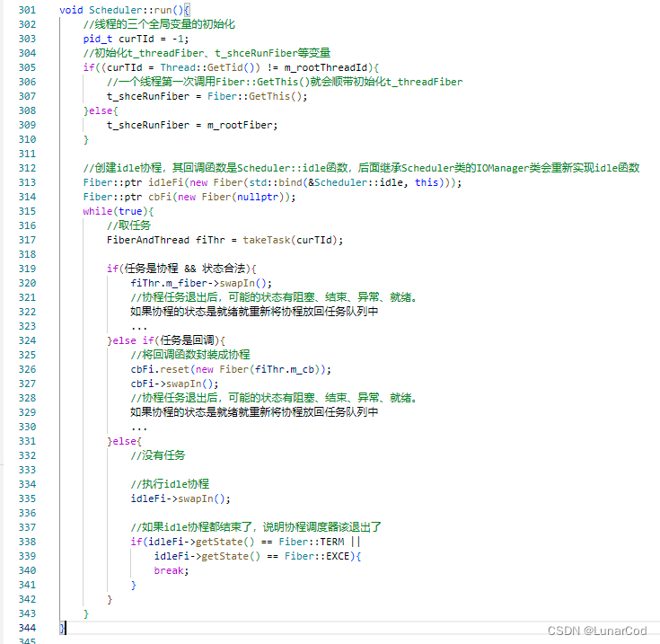Click the 'Fiber::ptr idleFi' declaration line
The width and height of the screenshot is (660, 644).
pyautogui.click(x=272, y=182)
